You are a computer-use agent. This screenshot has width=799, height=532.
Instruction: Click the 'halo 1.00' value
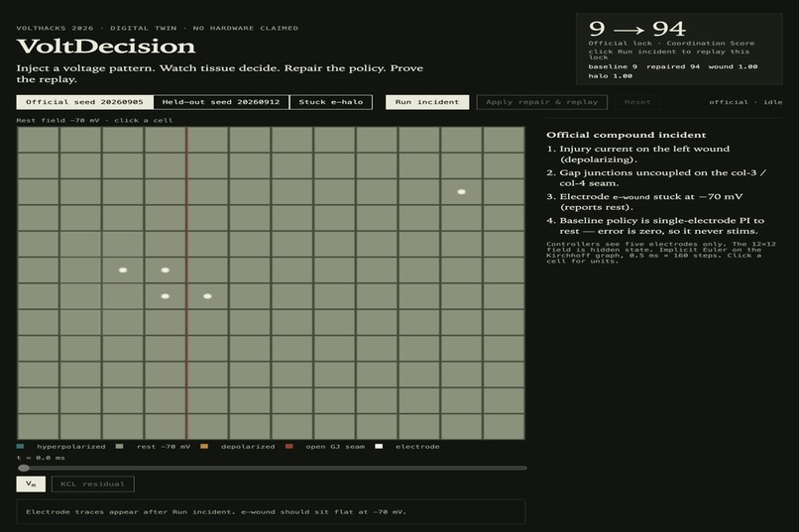point(611,76)
